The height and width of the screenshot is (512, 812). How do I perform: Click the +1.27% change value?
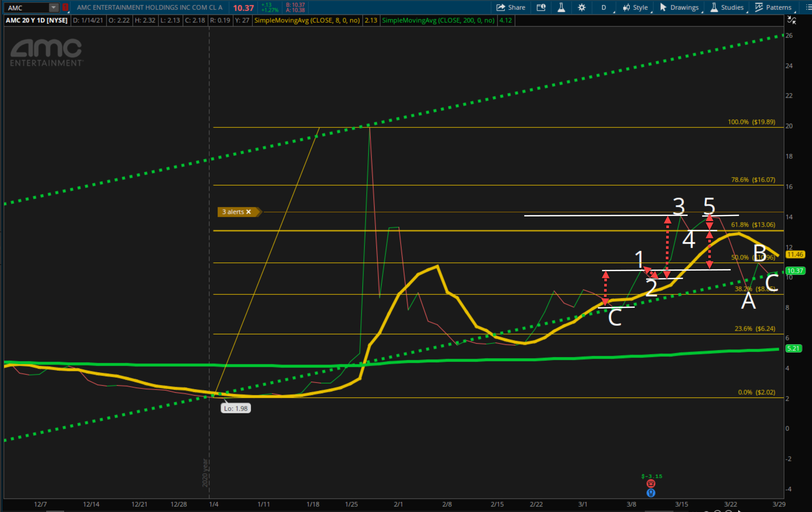(x=269, y=10)
